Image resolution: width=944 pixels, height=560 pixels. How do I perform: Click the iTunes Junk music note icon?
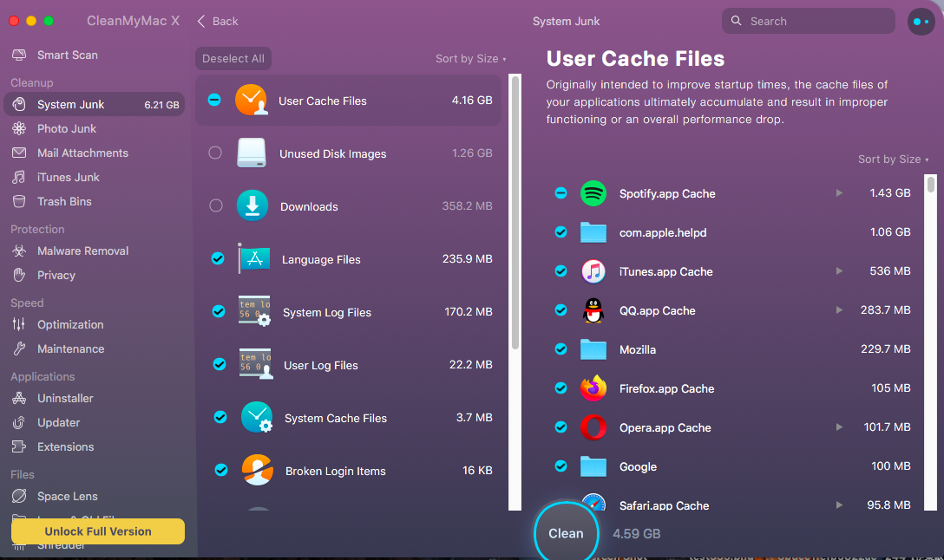coord(19,177)
